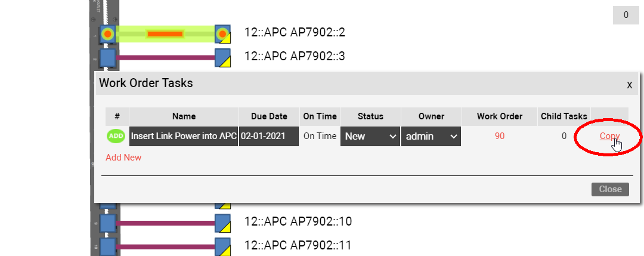Image resolution: width=644 pixels, height=256 pixels.
Task: Select left blue port on row 2
Action: point(107,58)
